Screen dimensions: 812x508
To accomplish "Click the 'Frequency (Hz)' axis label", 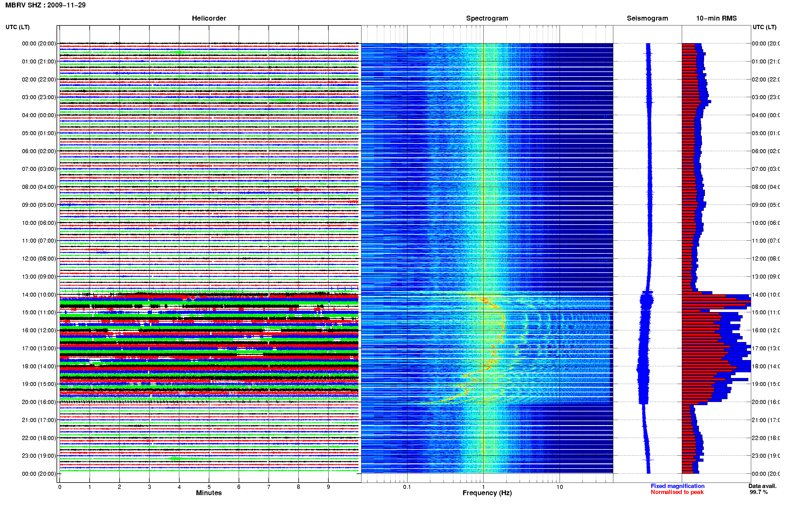I will (487, 493).
